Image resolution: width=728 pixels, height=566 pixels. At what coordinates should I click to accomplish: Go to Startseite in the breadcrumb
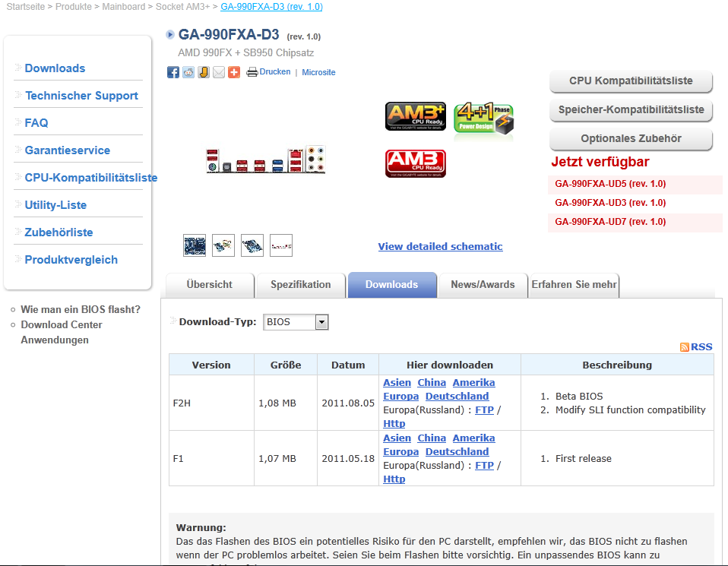pos(26,7)
